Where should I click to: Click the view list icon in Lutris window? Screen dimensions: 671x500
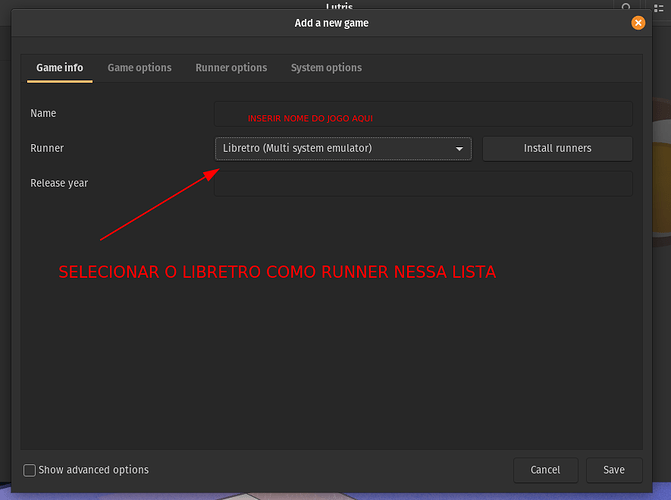659,8
